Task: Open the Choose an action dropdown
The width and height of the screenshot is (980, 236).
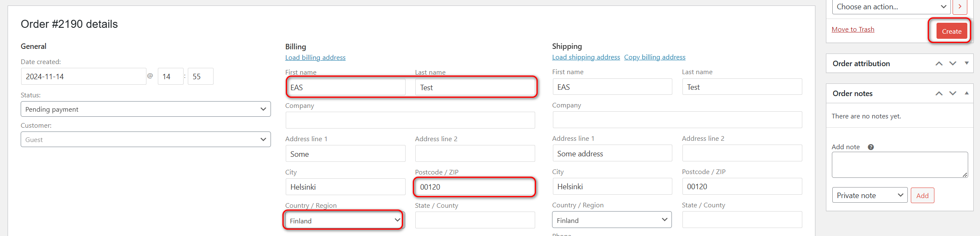Action: tap(891, 7)
